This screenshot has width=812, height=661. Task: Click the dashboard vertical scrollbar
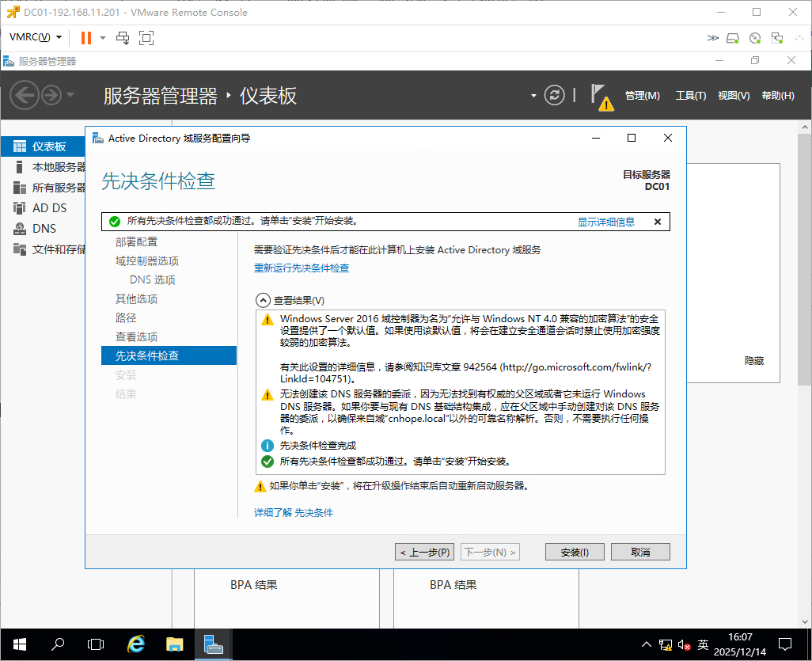[x=805, y=259]
